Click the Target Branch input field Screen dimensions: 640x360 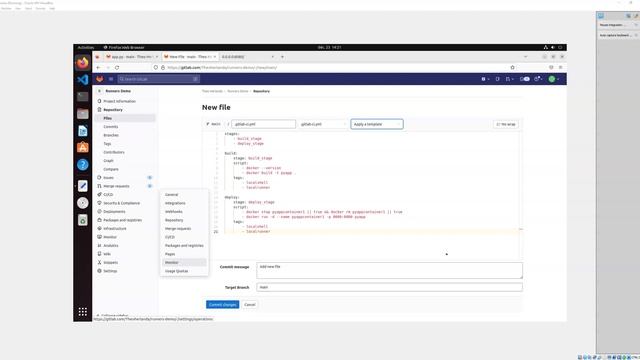[389, 287]
